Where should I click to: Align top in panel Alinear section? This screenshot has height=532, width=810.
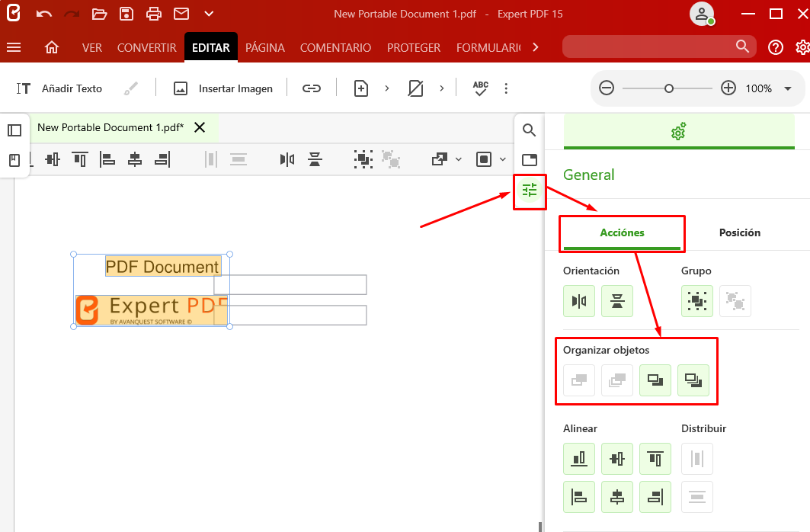(655, 459)
